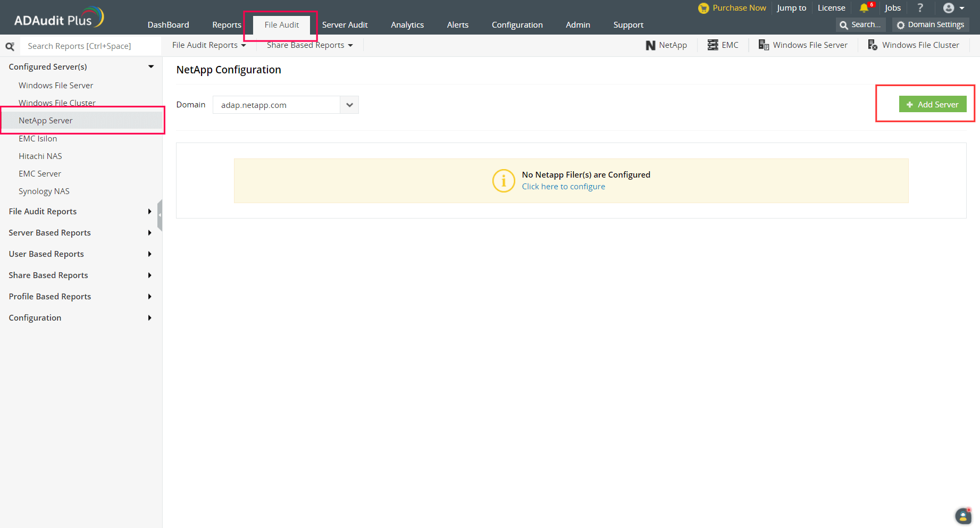This screenshot has width=980, height=528.
Task: Open the Analytics tab
Action: [407, 25]
